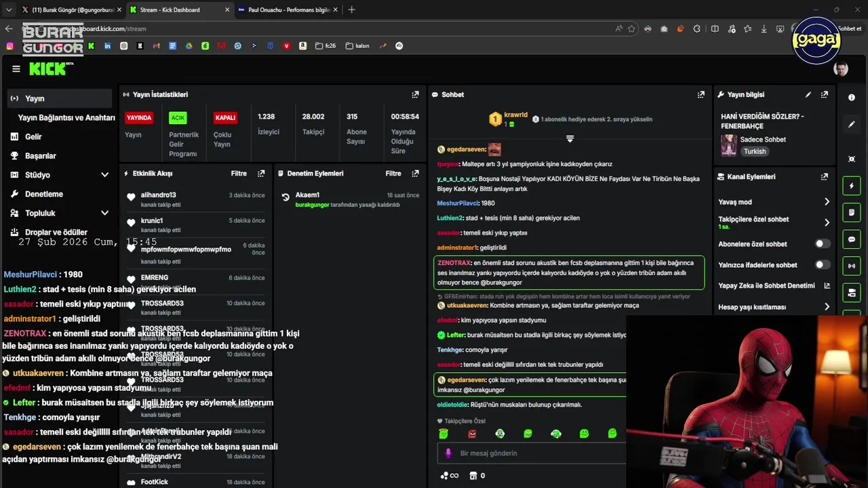
Task: Click the purple microphone icon in the message box
Action: click(x=448, y=453)
